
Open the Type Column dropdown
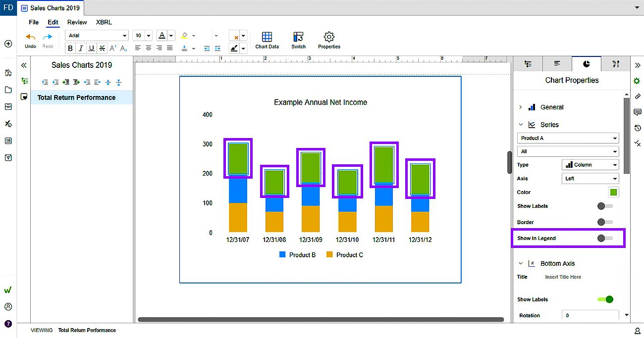[x=590, y=165]
